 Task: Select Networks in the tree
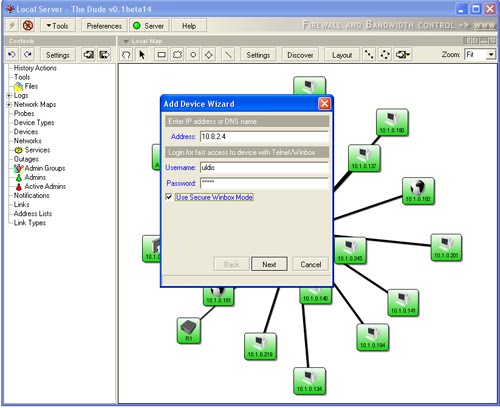(27, 141)
